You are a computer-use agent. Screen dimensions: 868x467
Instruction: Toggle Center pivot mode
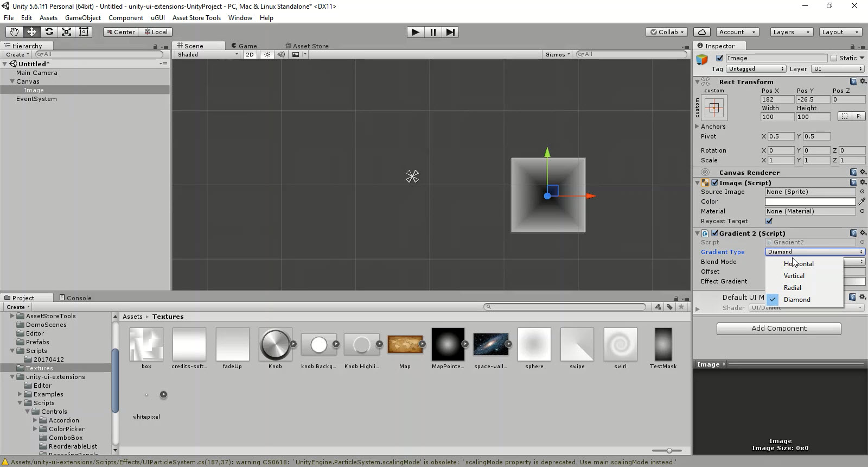coord(120,32)
